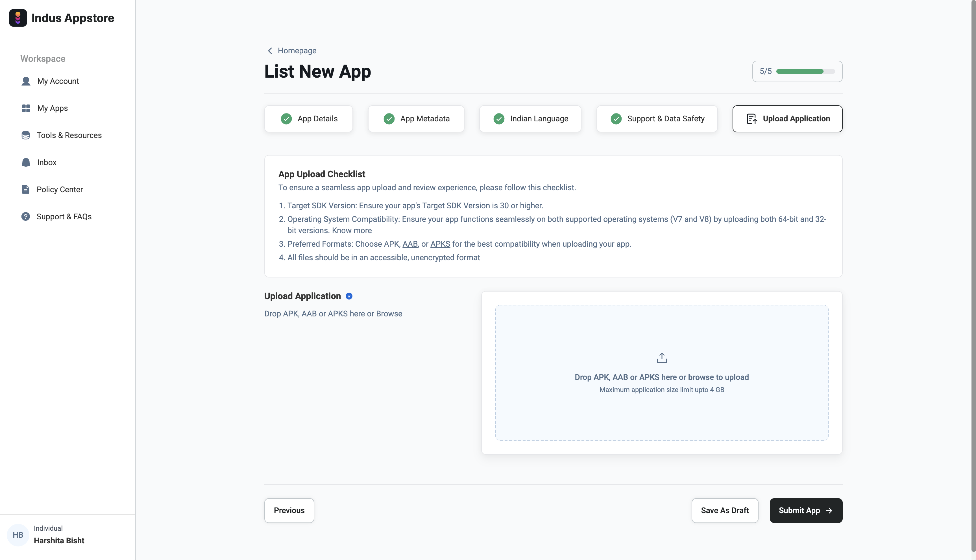Switch to the App Metadata step
This screenshot has height=560, width=976.
(x=416, y=119)
